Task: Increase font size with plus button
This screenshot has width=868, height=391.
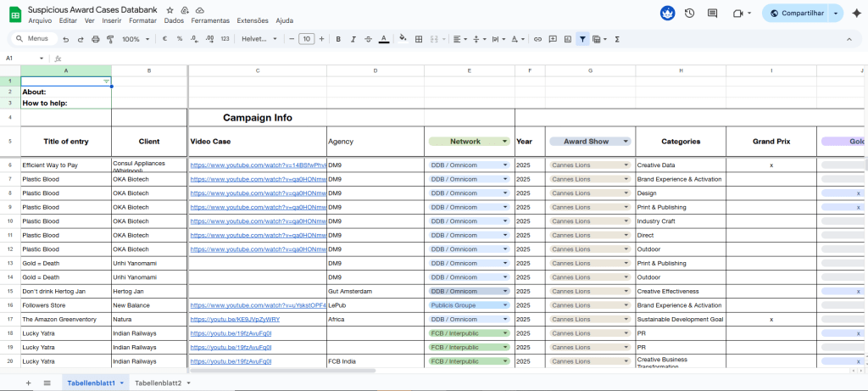Action: (321, 39)
